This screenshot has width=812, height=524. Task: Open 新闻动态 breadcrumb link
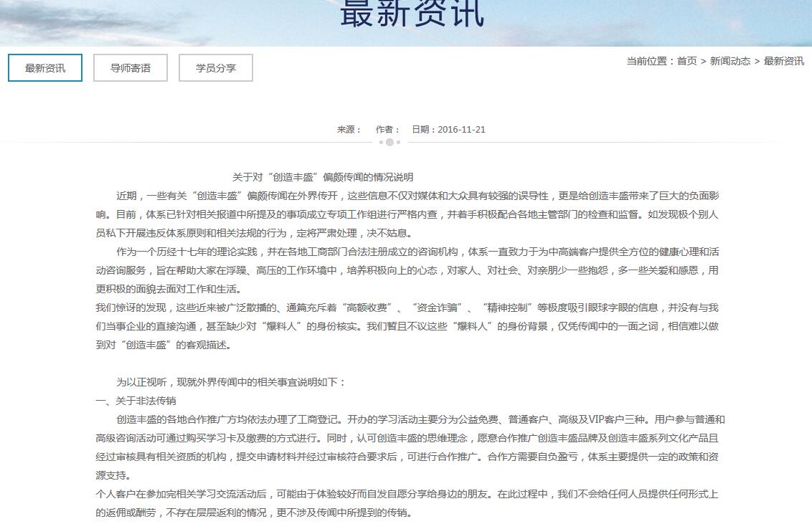pyautogui.click(x=730, y=61)
